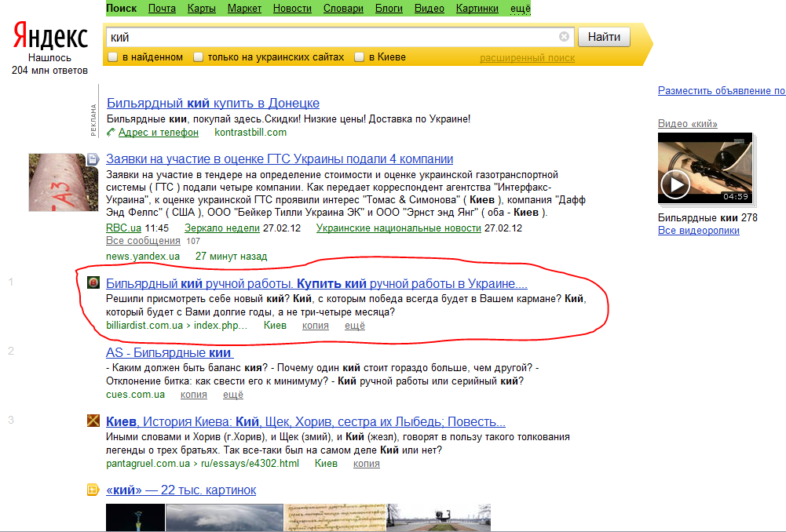This screenshot has height=532, width=786.
Task: Click the "cues.com.ua" green URL text
Action: pyautogui.click(x=135, y=395)
